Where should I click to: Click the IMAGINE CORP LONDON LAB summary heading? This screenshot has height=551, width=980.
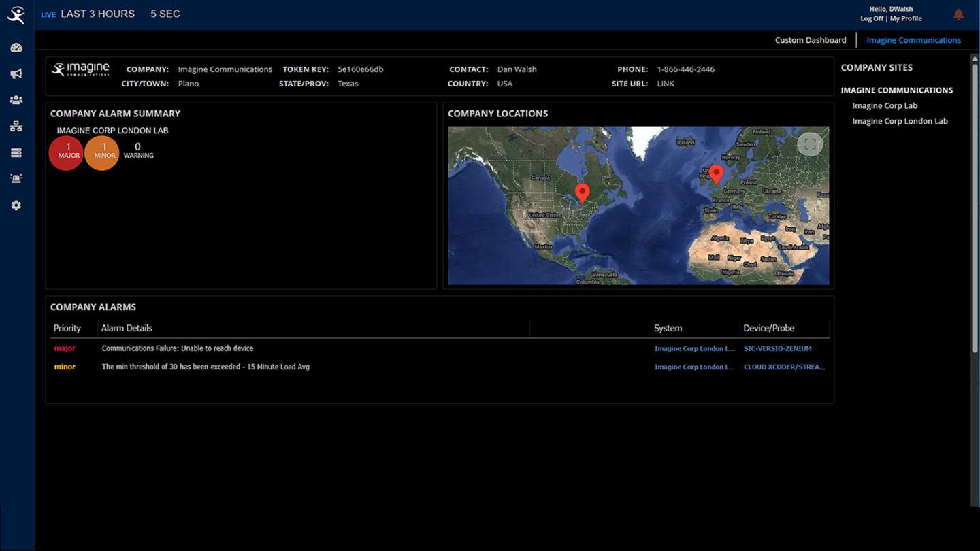pyautogui.click(x=112, y=131)
